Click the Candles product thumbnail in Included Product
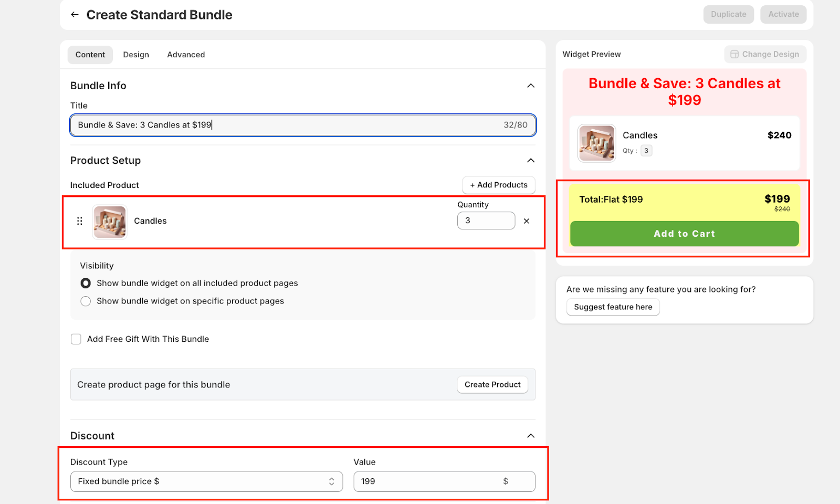This screenshot has height=504, width=840. [x=110, y=222]
